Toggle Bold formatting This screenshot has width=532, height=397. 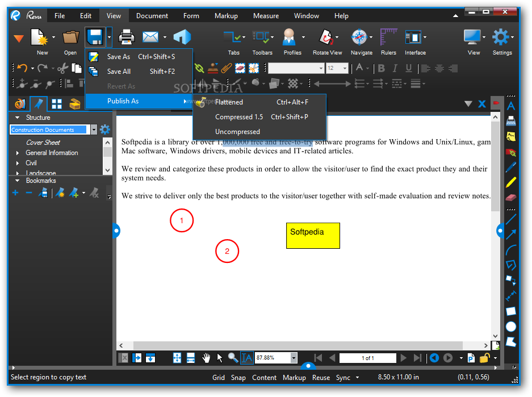[382, 68]
